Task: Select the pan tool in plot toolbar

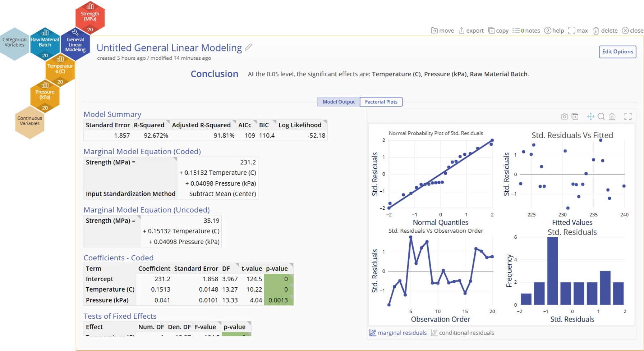Action: tap(590, 117)
